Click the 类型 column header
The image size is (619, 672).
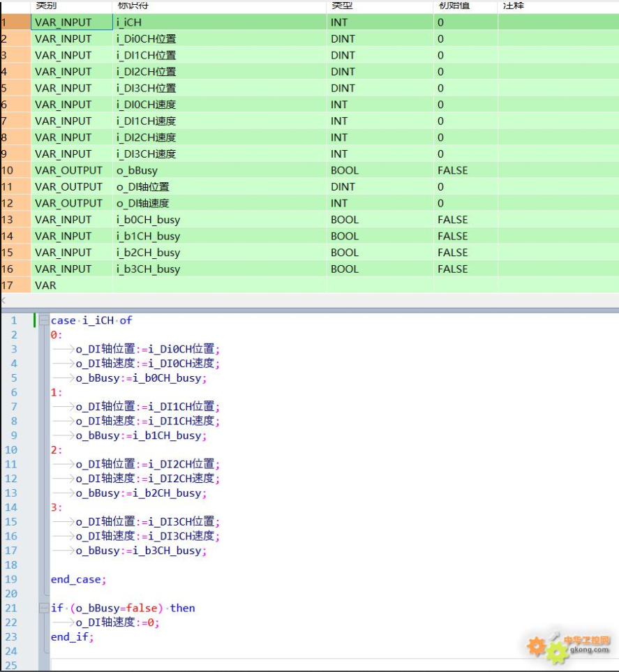tap(380, 6)
